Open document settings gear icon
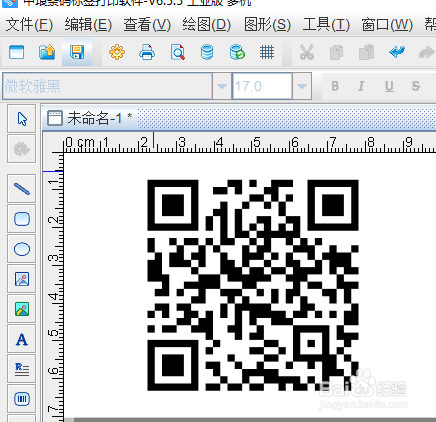Screen dimensions: 436x422 (x=117, y=52)
